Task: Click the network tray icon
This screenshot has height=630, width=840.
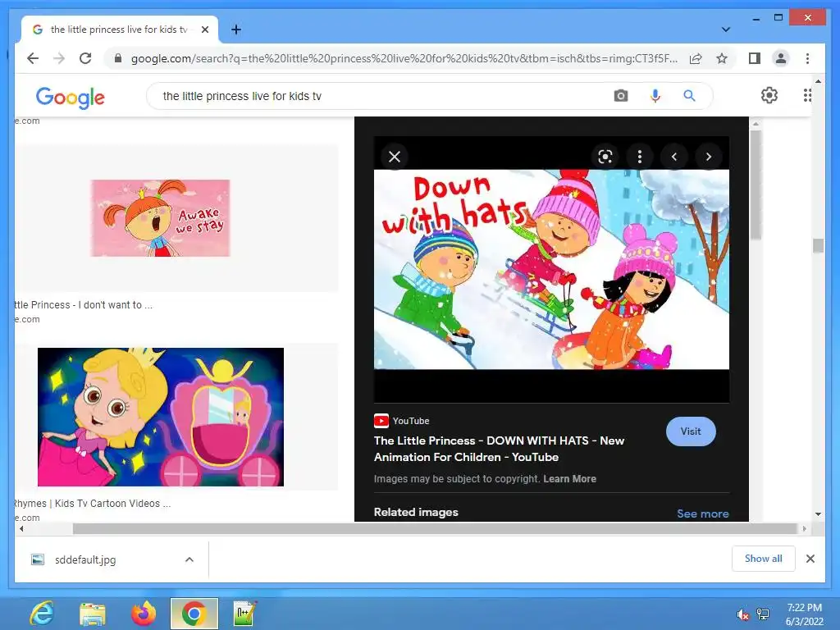Action: click(763, 614)
